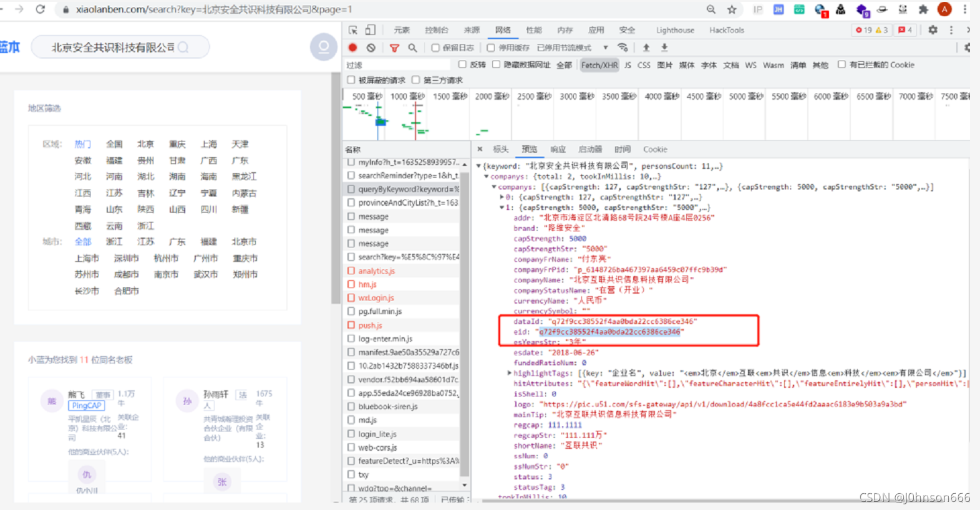Switch to the 响应 details tab
This screenshot has height=510, width=980.
point(558,149)
